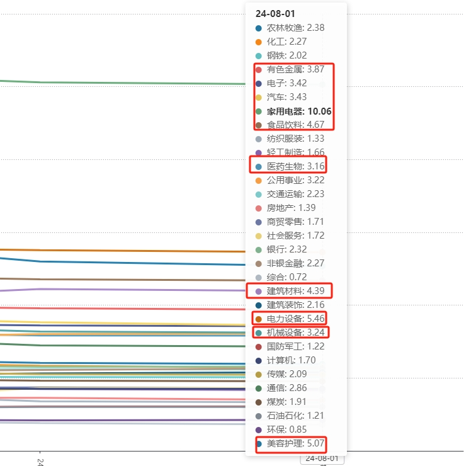Select the 建筑装饰: 2.16 tooltip row
The width and height of the screenshot is (476, 466).
[x=290, y=305]
